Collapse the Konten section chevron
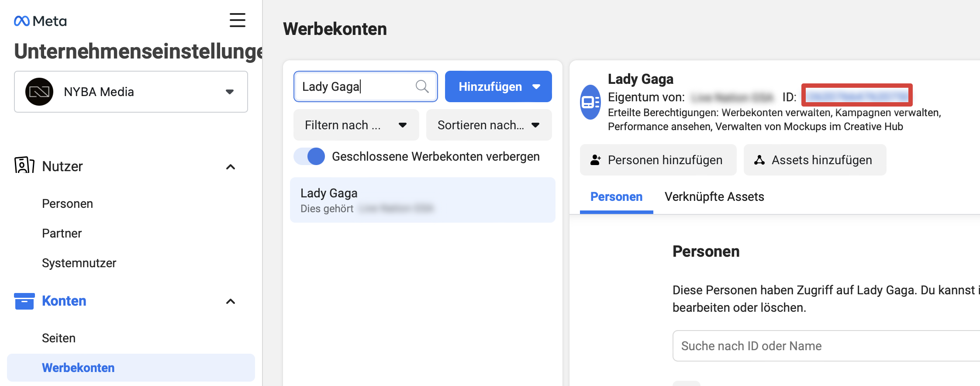The image size is (980, 386). pyautogui.click(x=231, y=301)
